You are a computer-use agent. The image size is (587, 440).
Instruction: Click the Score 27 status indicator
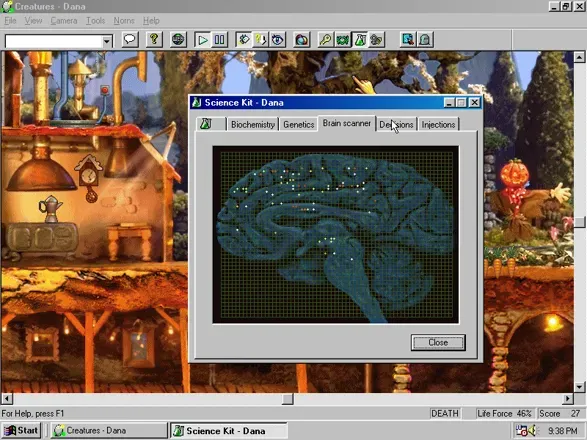click(x=559, y=413)
